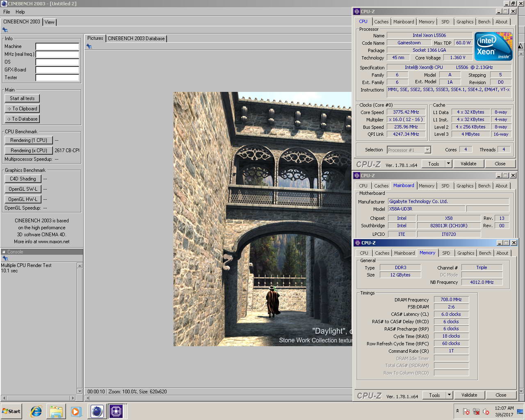Open Graphics tab in top CPU-Z window
Image resolution: width=525 pixels, height=420 pixels.
(465, 22)
